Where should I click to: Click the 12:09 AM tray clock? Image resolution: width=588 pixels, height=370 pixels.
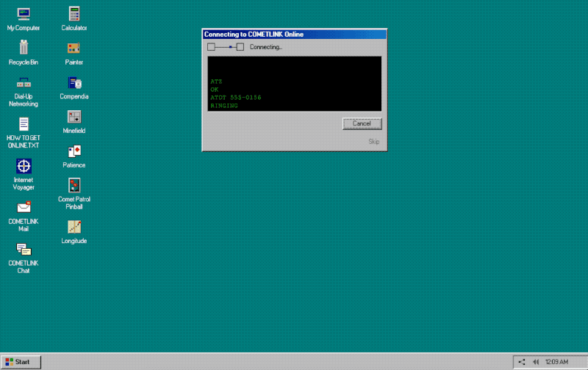(556, 362)
